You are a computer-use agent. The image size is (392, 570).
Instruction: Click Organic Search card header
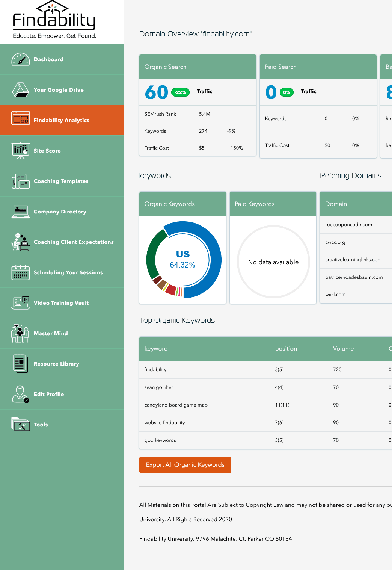[198, 67]
